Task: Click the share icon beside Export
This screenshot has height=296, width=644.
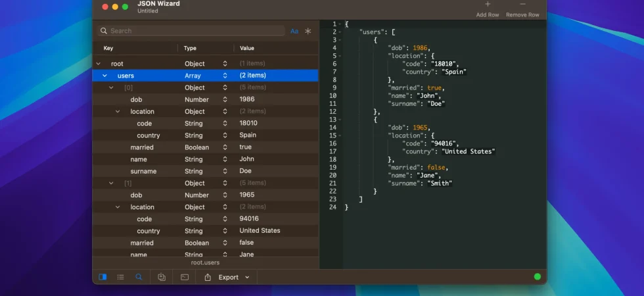Action: 208,277
